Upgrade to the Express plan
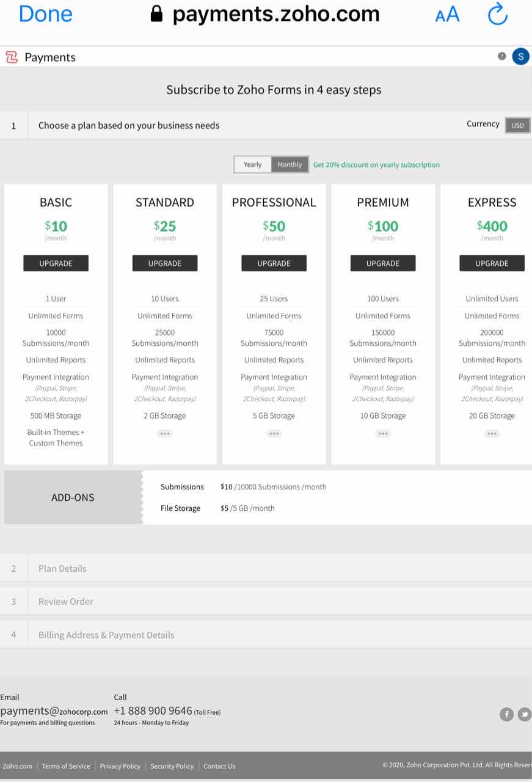The height and width of the screenshot is (782, 532). pyautogui.click(x=492, y=263)
